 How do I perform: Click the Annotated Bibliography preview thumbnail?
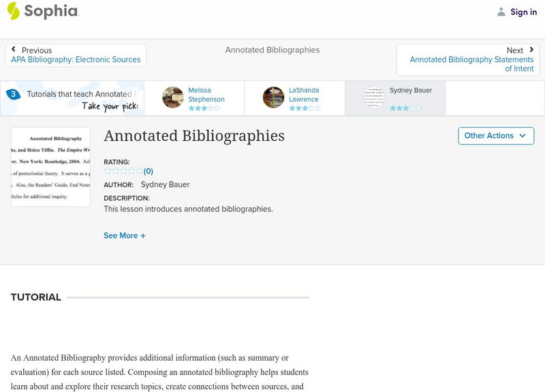(50, 167)
